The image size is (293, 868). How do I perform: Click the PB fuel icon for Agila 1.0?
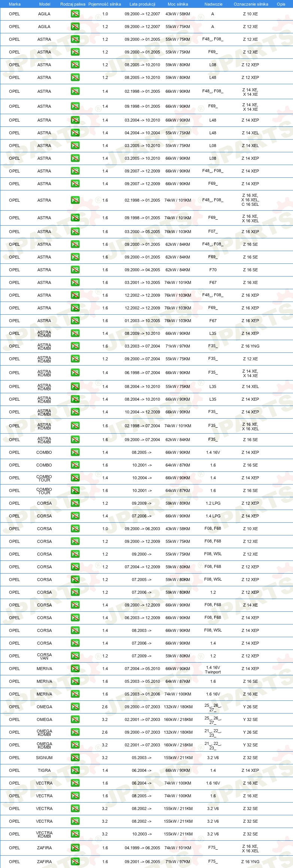75,14
